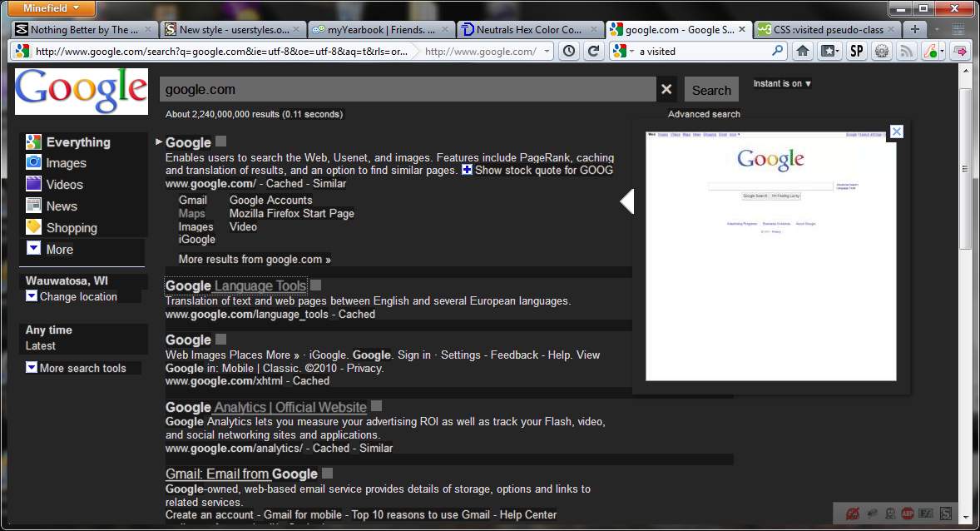The image size is (980, 531).
Task: Open a new tab with the plus button
Action: pyautogui.click(x=914, y=29)
